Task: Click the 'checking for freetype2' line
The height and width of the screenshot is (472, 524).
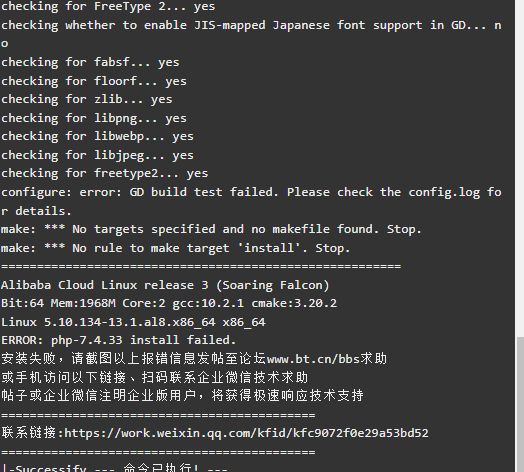Action: (x=105, y=173)
